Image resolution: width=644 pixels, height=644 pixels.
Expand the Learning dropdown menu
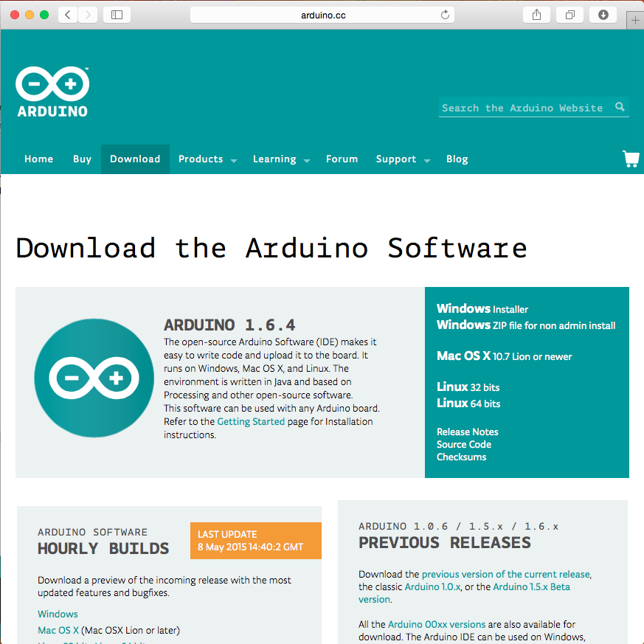pos(281,159)
